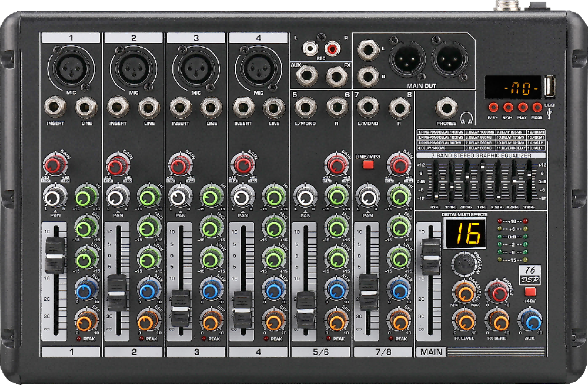This screenshot has height=385, width=588.
Task: Toggle the LINE/MP3 switch on channel 7/8
Action: [x=368, y=164]
